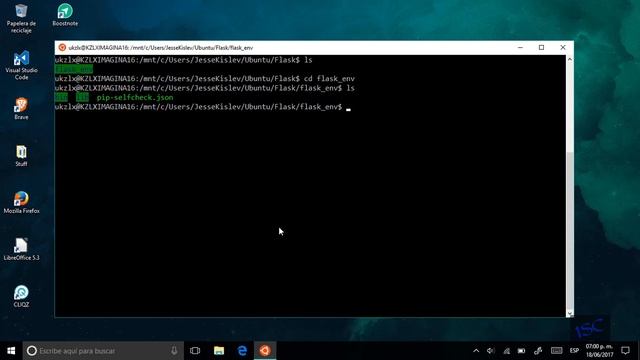Open the CLIQZ desktop shortcut

21,296
